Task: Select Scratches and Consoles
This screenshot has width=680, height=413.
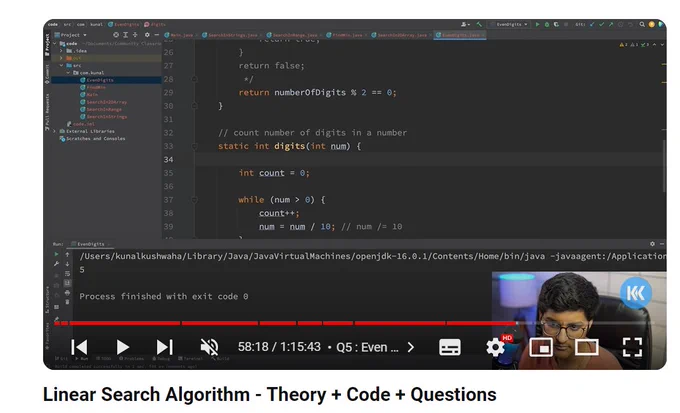Action: [92, 139]
